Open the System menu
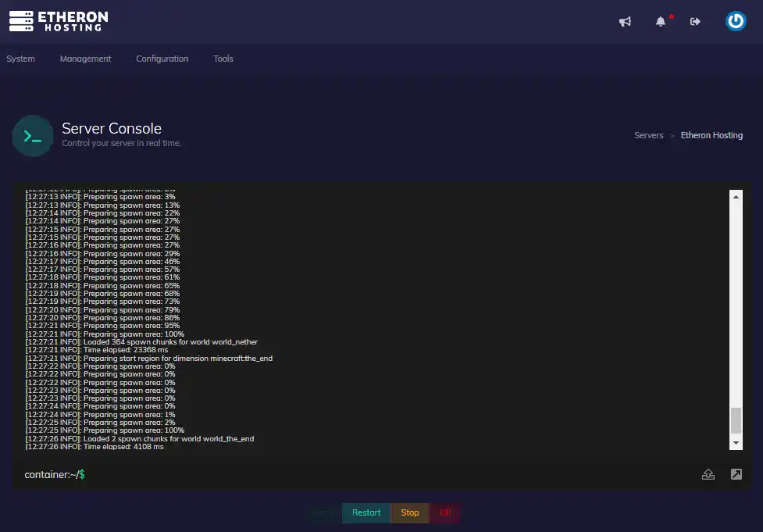The width and height of the screenshot is (763, 532). tap(20, 59)
